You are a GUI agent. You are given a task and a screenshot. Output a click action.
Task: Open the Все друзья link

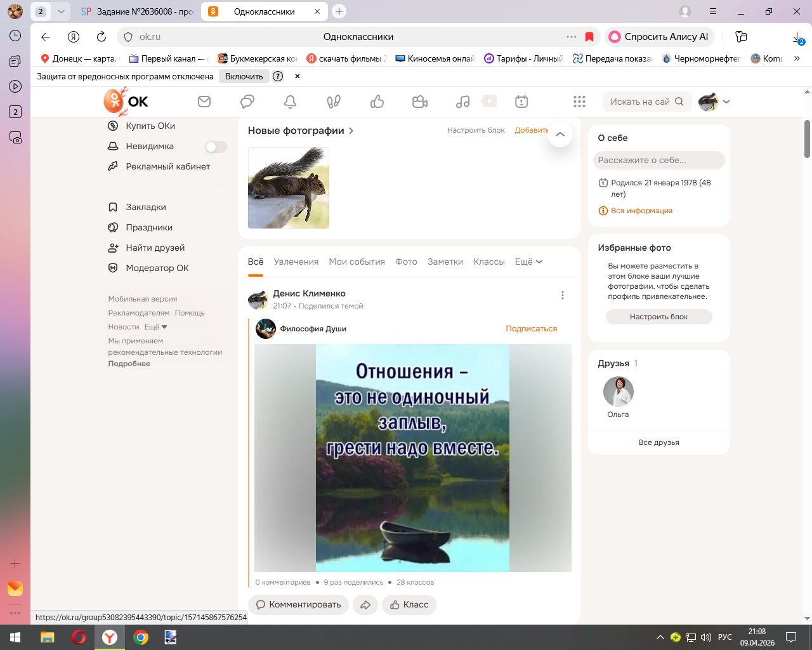click(659, 442)
